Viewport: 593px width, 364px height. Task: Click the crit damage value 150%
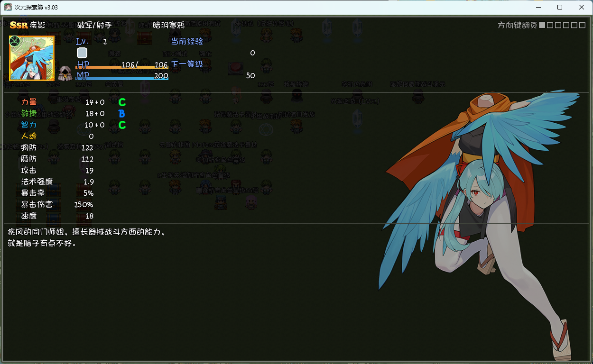[83, 204]
